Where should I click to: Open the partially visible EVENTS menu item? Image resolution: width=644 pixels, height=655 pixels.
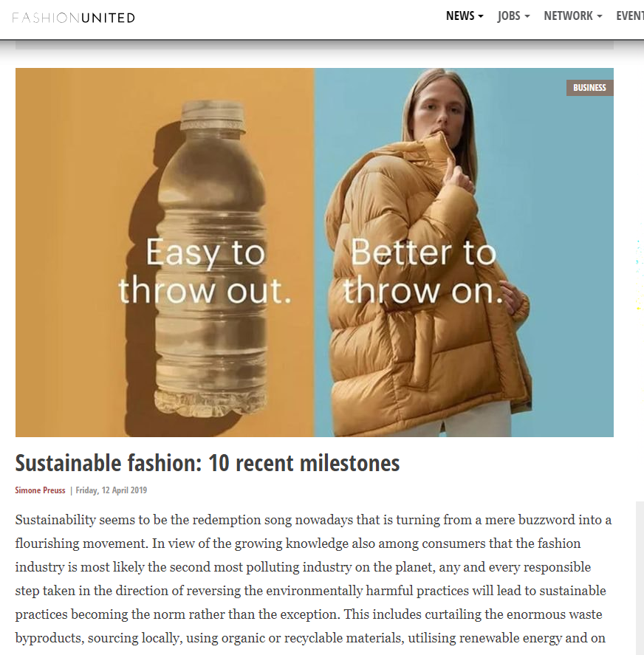(630, 16)
